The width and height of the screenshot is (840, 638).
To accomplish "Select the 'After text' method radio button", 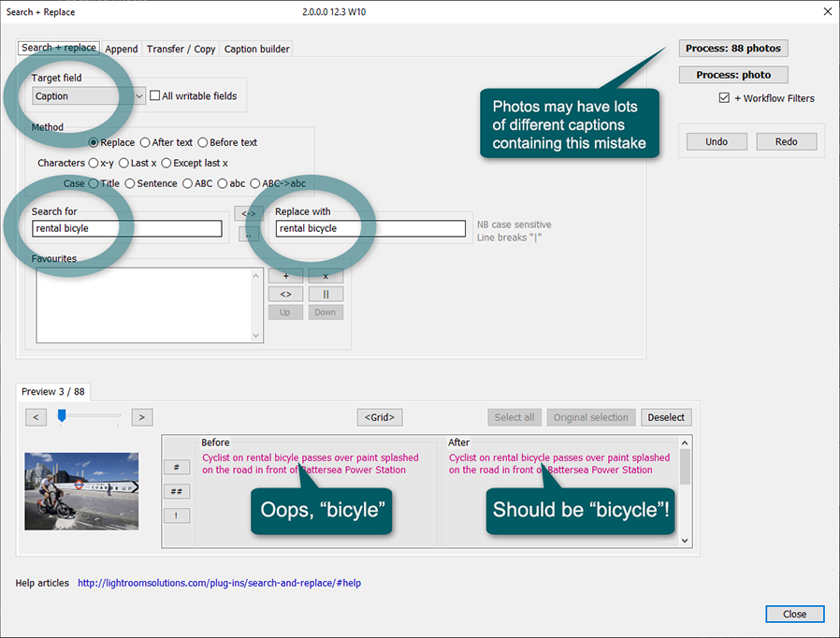I will click(145, 142).
